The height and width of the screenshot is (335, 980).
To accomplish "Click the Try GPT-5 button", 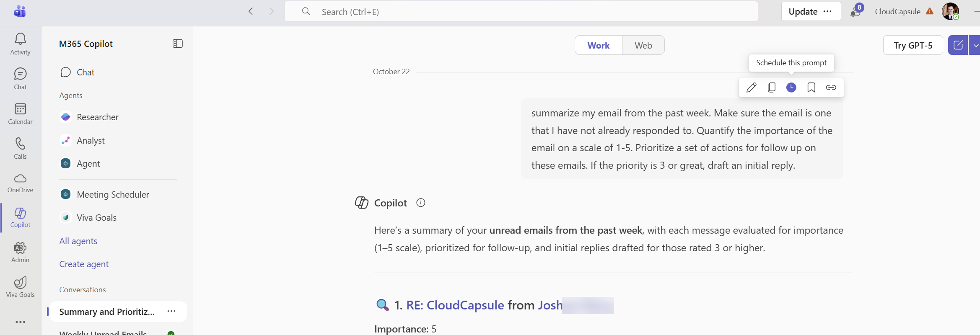I will tap(913, 45).
